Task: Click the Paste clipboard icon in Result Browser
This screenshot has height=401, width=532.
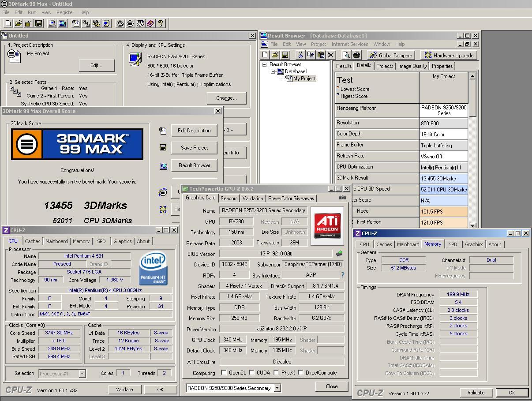Action: pos(321,55)
